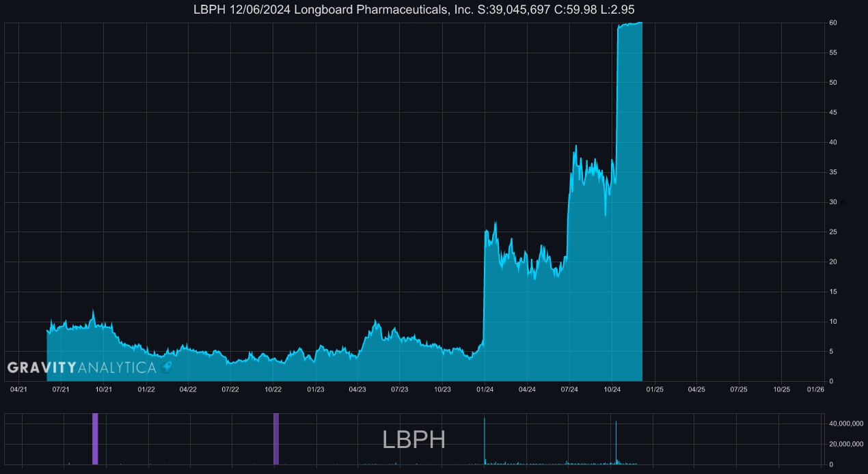Click the '10/25' date axis label

point(781,389)
